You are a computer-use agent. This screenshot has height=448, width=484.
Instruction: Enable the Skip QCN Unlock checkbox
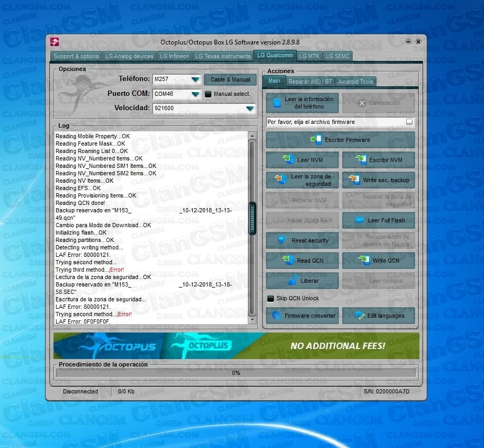[271, 299]
